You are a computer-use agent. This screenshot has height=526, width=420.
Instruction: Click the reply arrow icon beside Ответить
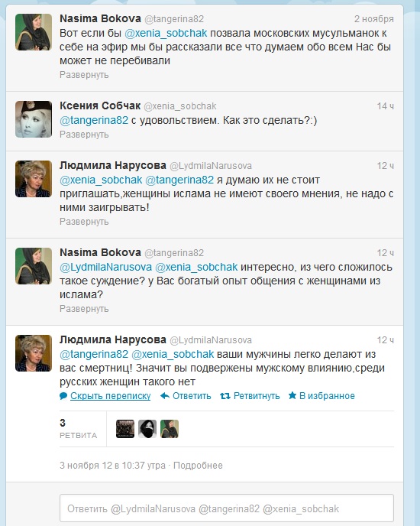tap(165, 396)
